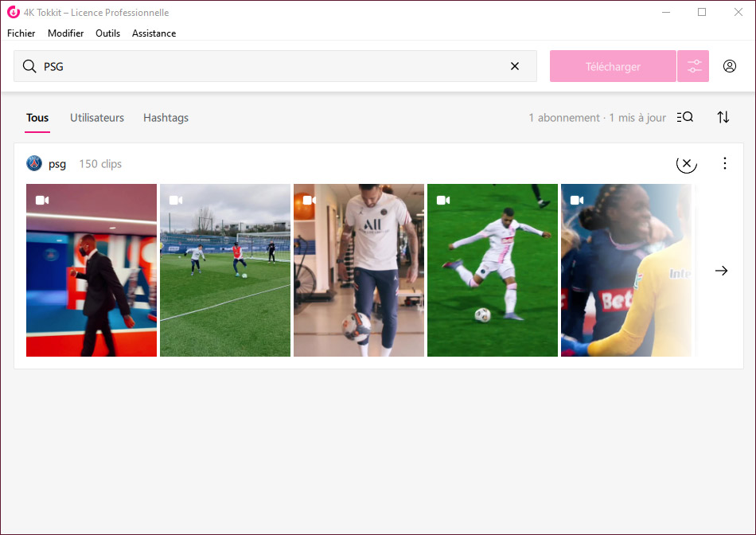Open the Outils menu

(107, 33)
